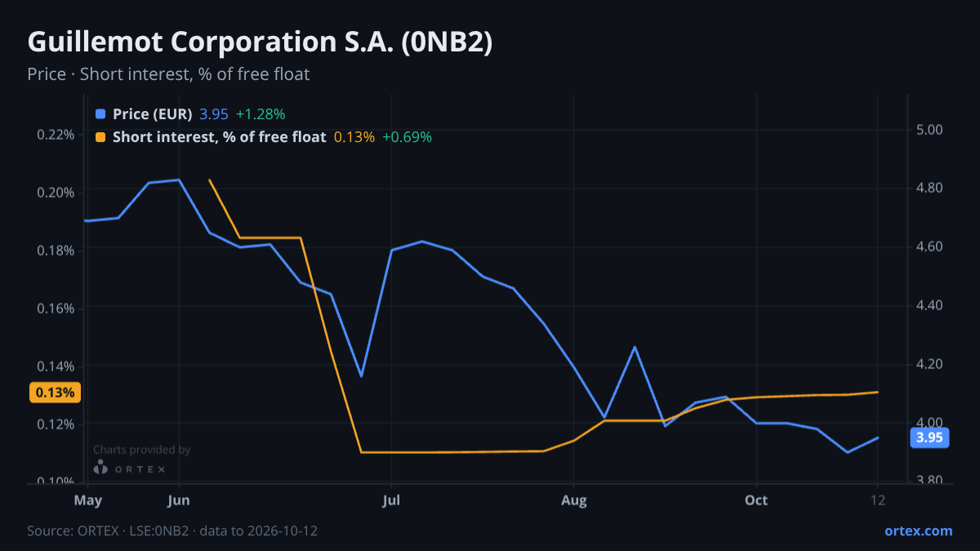980x551 pixels.
Task: Click the 0.20% left axis label
Action: click(56, 193)
